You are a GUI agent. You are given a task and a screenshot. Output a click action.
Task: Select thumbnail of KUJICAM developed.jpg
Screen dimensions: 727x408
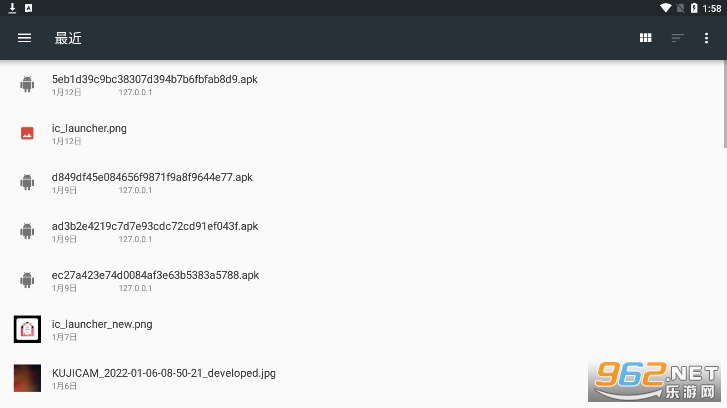point(27,378)
